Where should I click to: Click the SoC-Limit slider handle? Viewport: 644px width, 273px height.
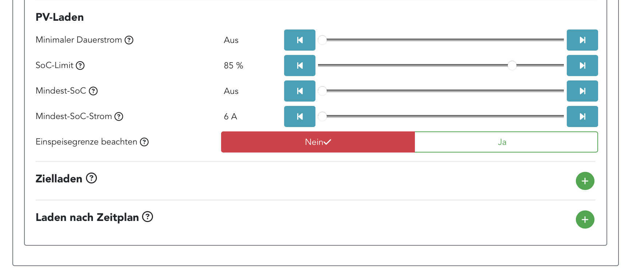tap(512, 66)
